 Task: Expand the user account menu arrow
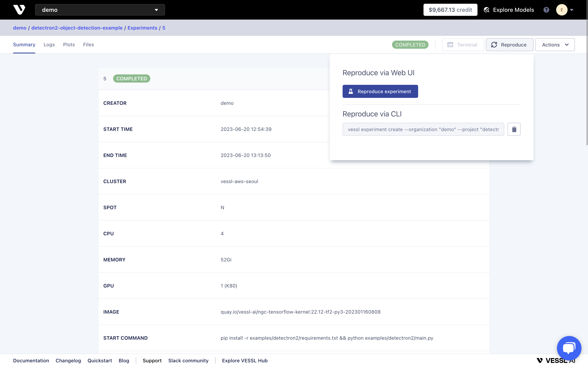[x=572, y=10]
